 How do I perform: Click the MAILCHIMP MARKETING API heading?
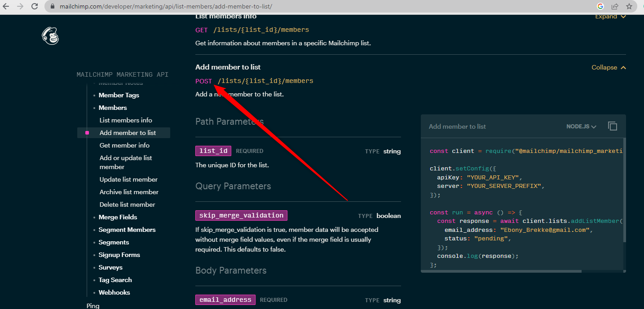point(123,74)
